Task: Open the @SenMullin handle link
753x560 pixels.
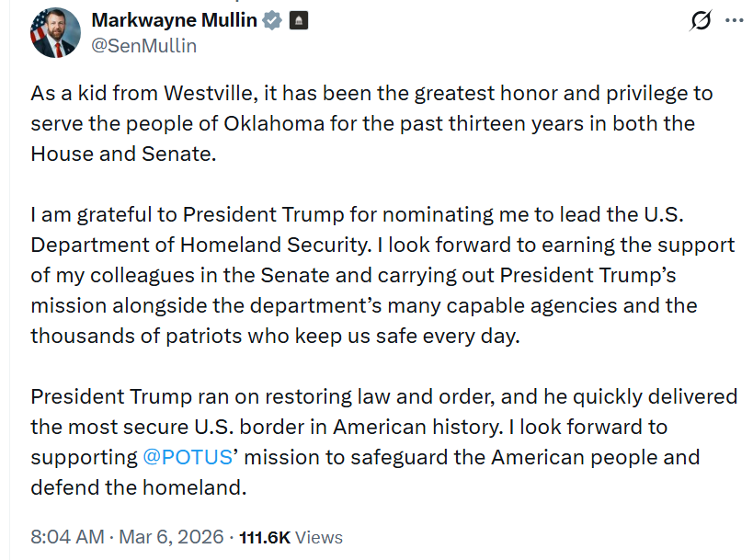Action: [143, 45]
